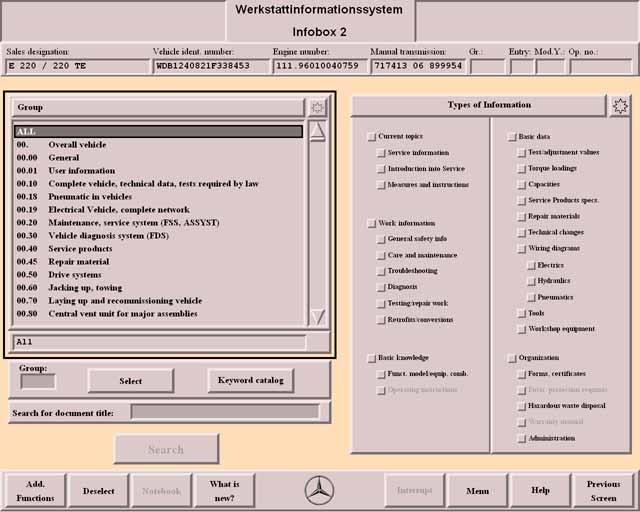Enable Hazardous waste disposal checkbox
The width and height of the screenshot is (640, 512).
(521, 406)
